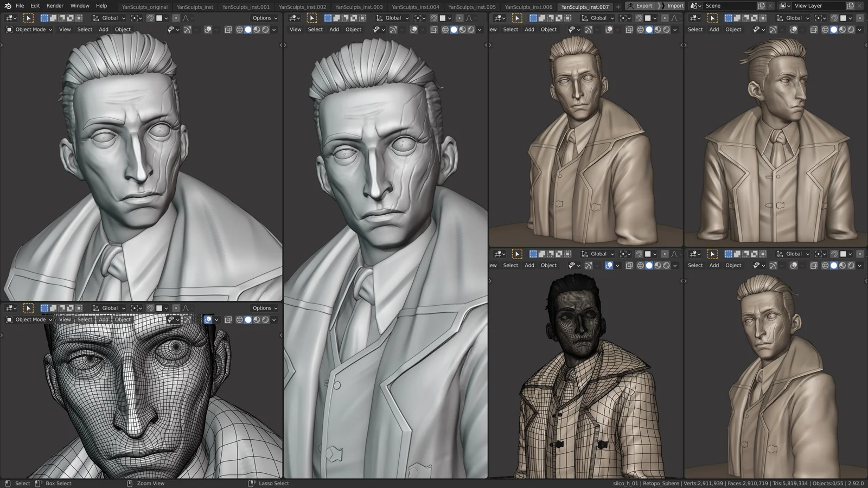Click the Tweak tool cursor icon in the header
The height and width of the screenshot is (488, 868).
(29, 18)
